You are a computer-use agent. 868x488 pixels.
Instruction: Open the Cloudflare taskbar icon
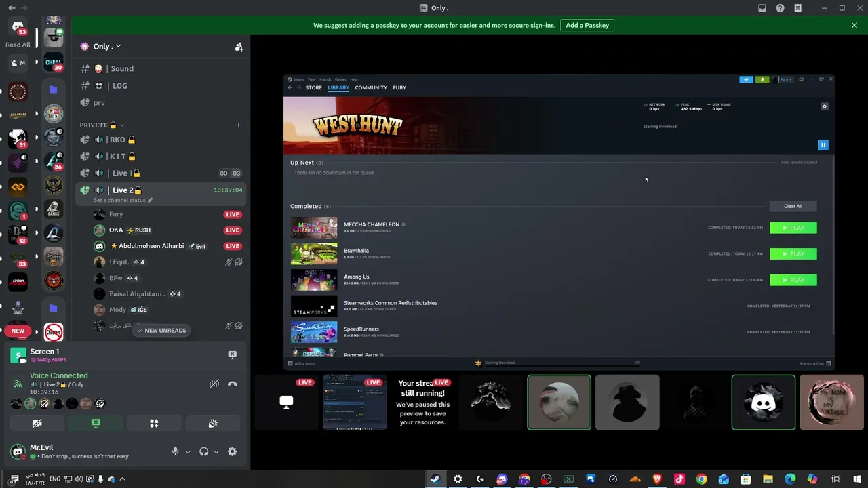coord(635,479)
